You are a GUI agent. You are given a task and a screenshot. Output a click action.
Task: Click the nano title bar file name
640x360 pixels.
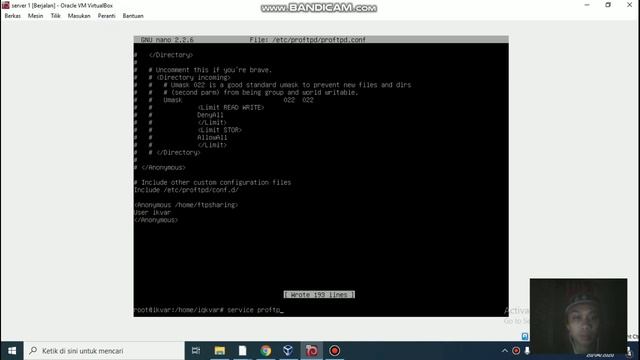(308, 40)
